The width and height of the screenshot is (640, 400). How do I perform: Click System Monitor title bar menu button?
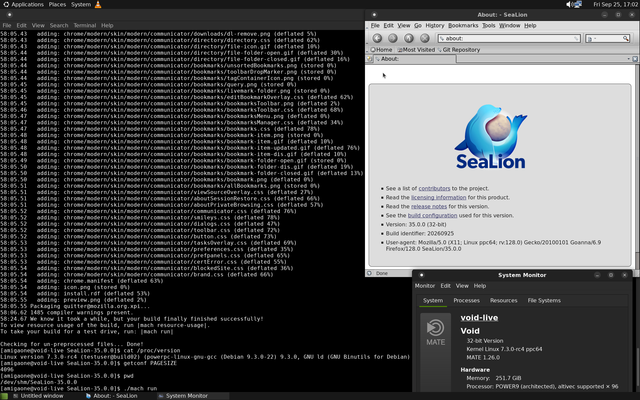point(422,275)
